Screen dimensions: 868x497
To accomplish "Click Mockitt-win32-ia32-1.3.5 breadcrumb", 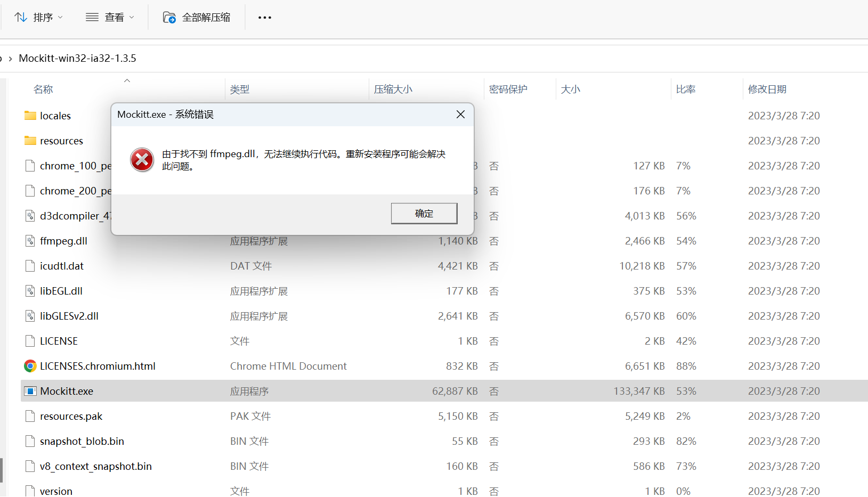I will [77, 58].
